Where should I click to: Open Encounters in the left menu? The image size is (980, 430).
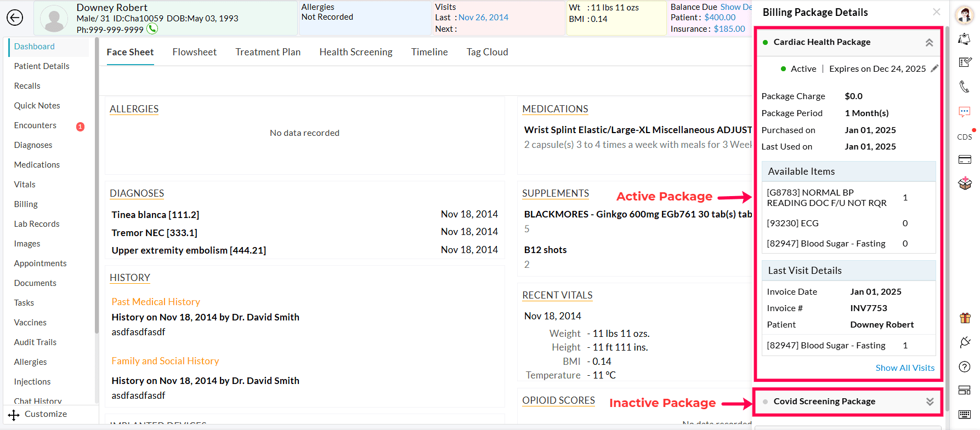pyautogui.click(x=35, y=125)
